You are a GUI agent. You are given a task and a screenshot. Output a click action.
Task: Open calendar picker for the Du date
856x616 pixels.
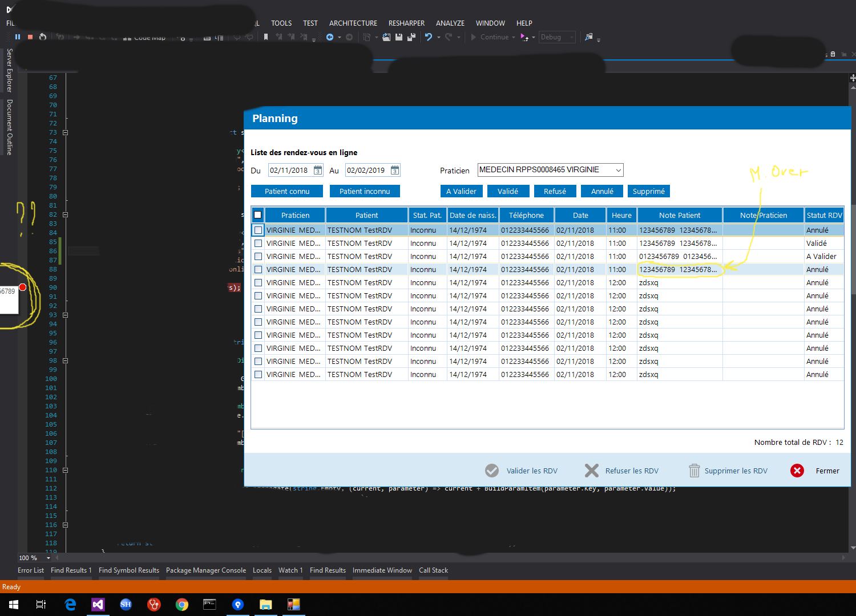(x=318, y=170)
